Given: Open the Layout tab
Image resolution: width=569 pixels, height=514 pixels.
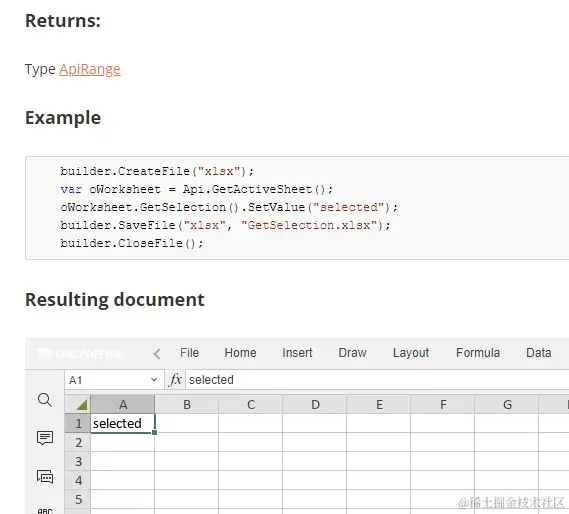Looking at the screenshot, I should coord(411,353).
